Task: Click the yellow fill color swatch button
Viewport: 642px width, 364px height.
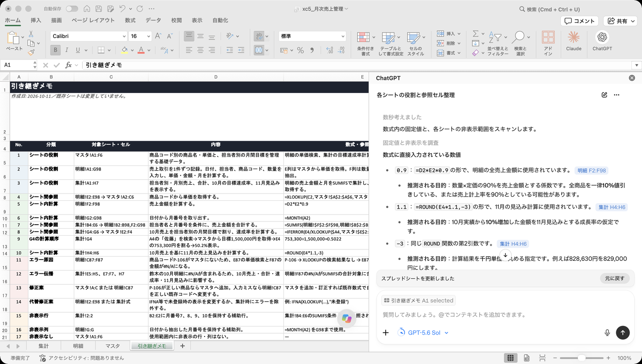Action: tap(124, 50)
